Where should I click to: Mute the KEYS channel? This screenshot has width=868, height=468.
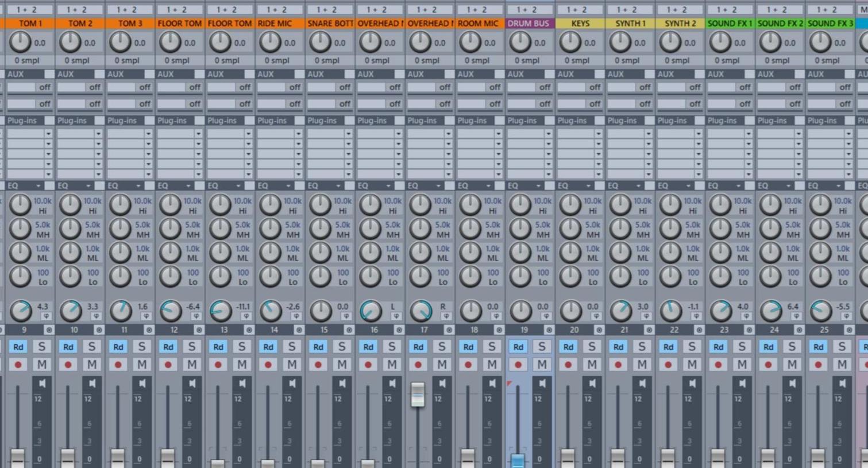click(x=592, y=365)
